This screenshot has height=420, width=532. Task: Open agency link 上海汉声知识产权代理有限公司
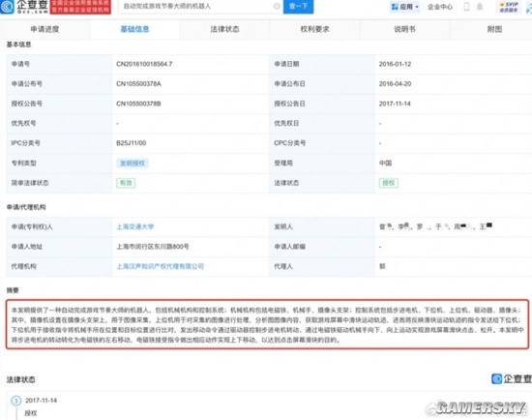[161, 266]
